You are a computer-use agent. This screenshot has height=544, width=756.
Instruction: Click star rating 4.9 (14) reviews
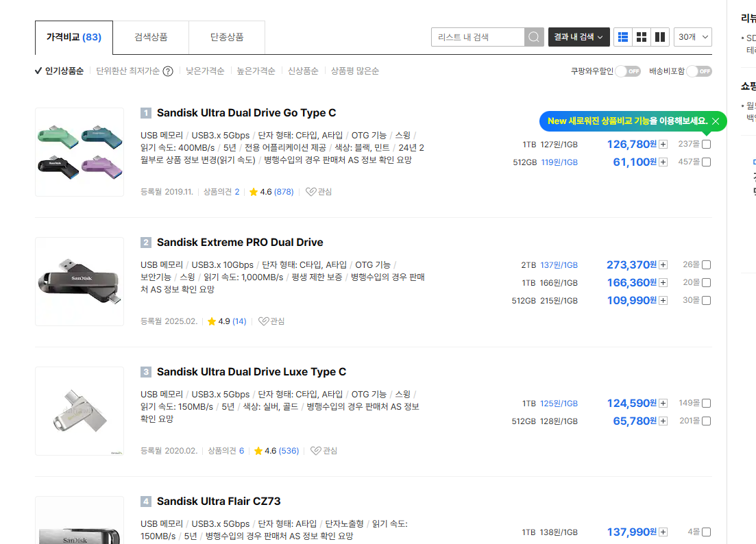pos(227,321)
